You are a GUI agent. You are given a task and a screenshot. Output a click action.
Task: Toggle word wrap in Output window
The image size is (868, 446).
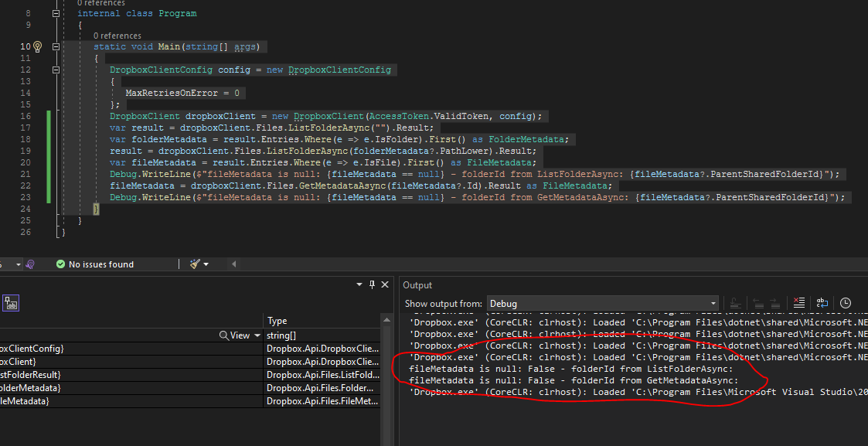click(822, 304)
